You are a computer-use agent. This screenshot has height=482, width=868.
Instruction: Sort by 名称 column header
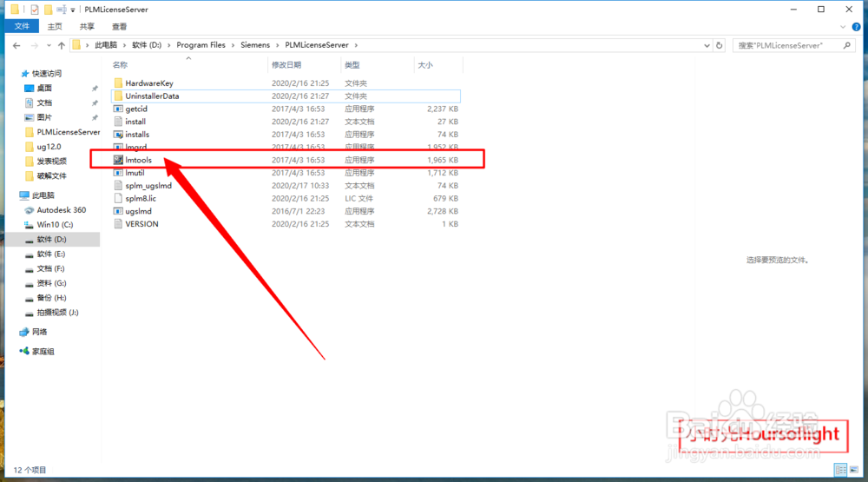[120, 65]
